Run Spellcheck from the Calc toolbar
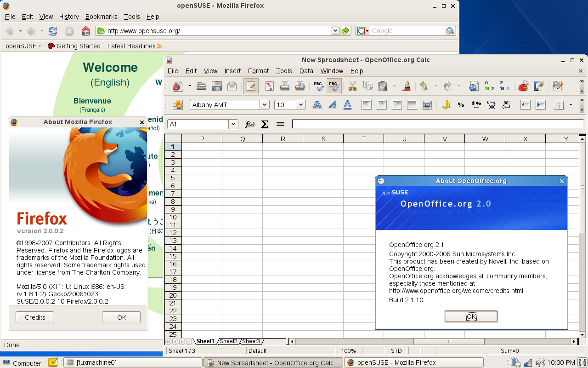 click(318, 86)
